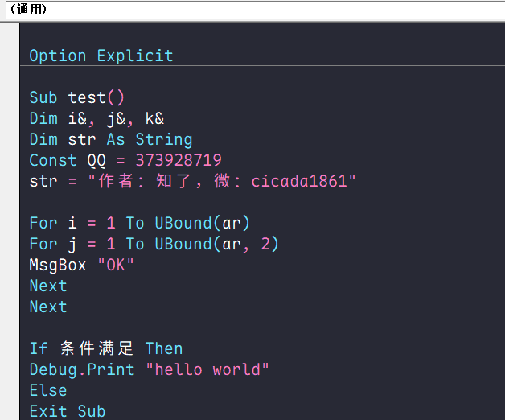Click the String keyword in Dim str

pyautogui.click(x=163, y=139)
